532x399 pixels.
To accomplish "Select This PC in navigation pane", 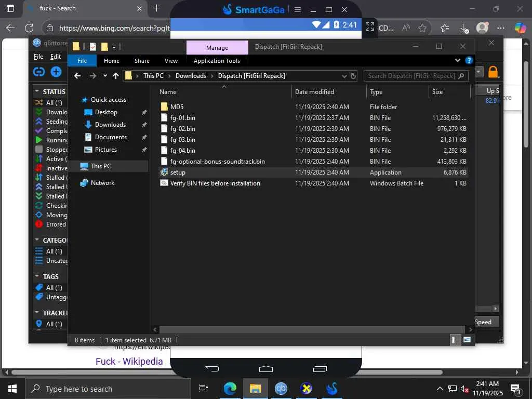I will (x=101, y=166).
